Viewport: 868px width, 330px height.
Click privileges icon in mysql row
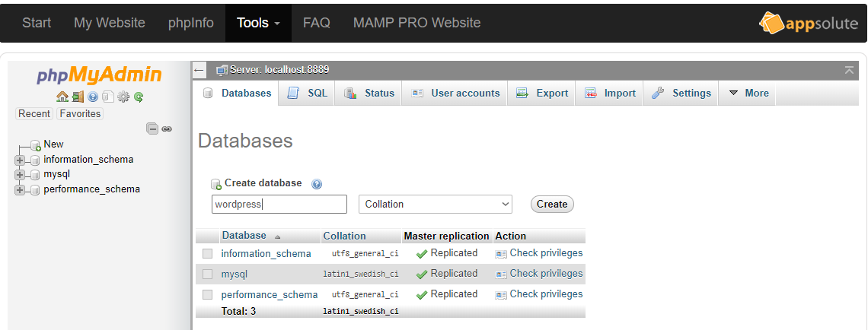click(x=501, y=274)
